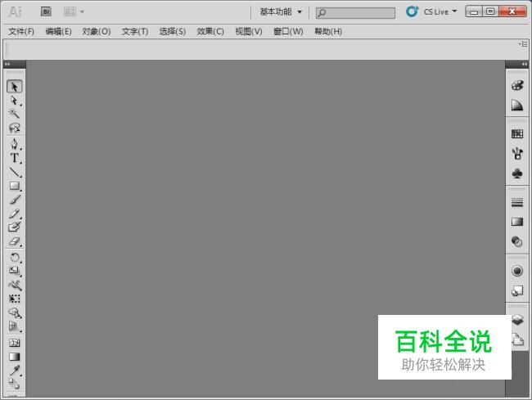This screenshot has width=532, height=400.
Task: Choose the Lasso tool
Action: [x=14, y=128]
